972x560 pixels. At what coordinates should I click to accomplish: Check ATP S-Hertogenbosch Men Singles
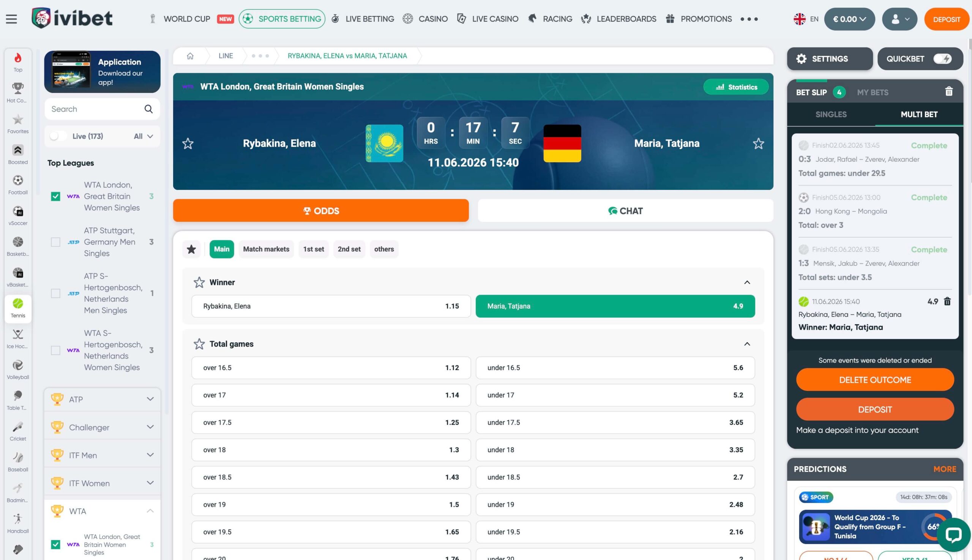pos(55,293)
